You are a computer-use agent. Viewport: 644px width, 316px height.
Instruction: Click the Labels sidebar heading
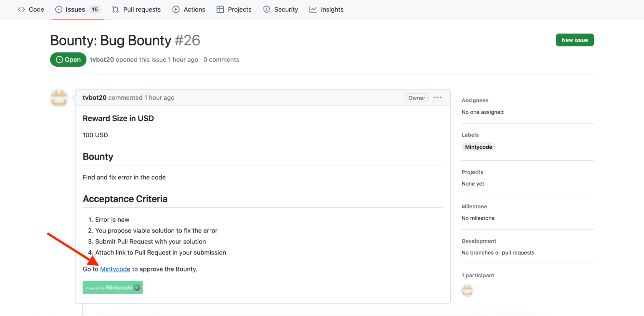470,135
